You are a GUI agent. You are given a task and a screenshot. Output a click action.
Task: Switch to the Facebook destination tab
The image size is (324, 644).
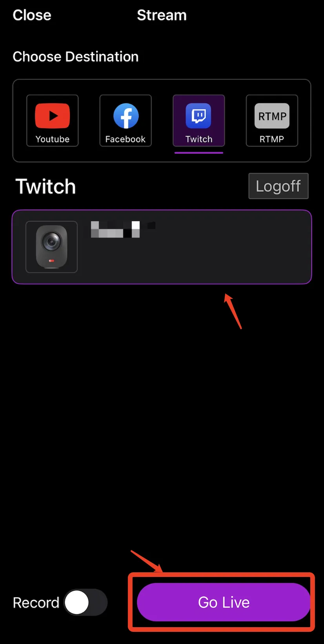pos(126,120)
